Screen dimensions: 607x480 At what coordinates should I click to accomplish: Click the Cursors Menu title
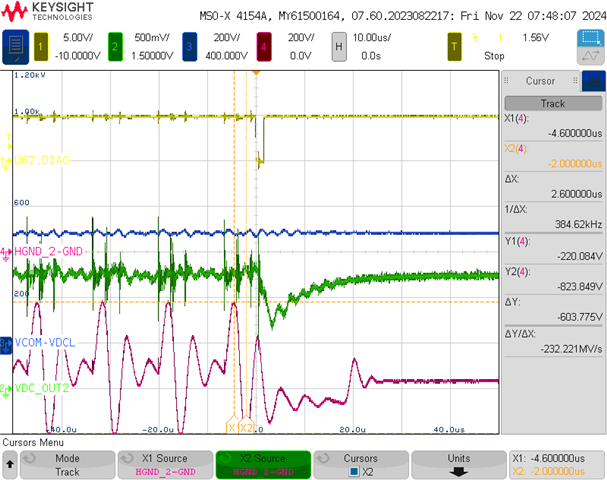click(33, 442)
